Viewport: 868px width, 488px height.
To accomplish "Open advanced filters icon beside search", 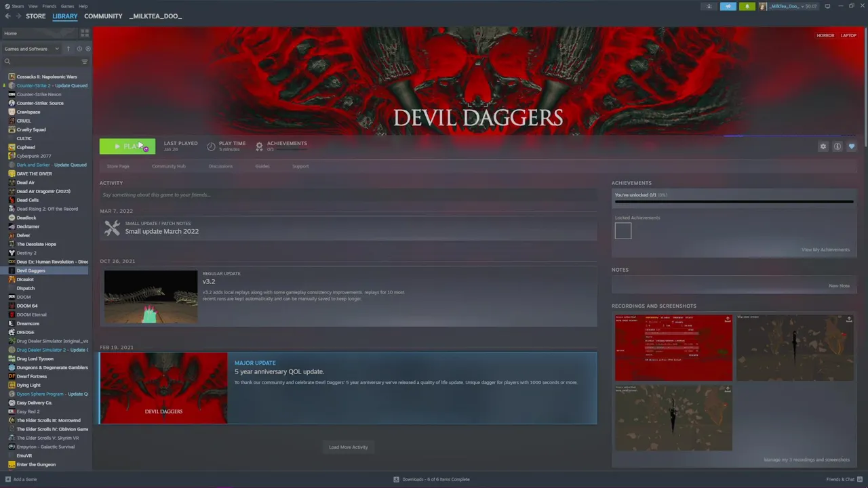I will (85, 62).
